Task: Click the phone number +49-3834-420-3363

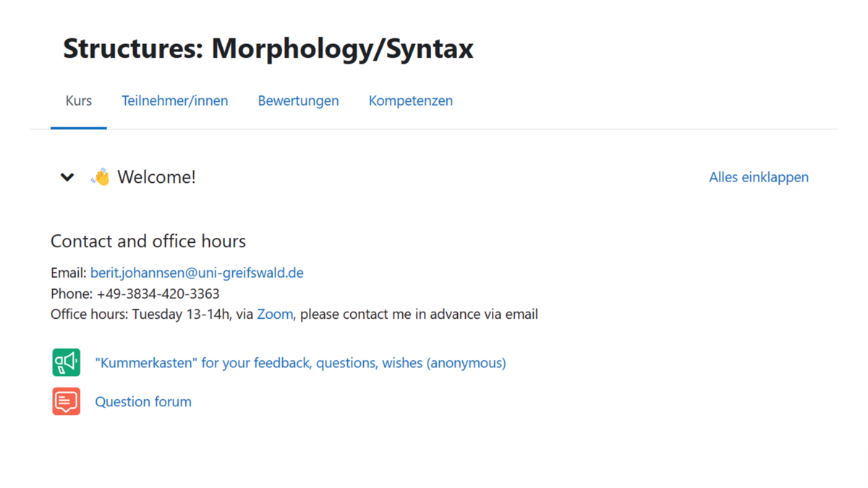Action: point(158,294)
